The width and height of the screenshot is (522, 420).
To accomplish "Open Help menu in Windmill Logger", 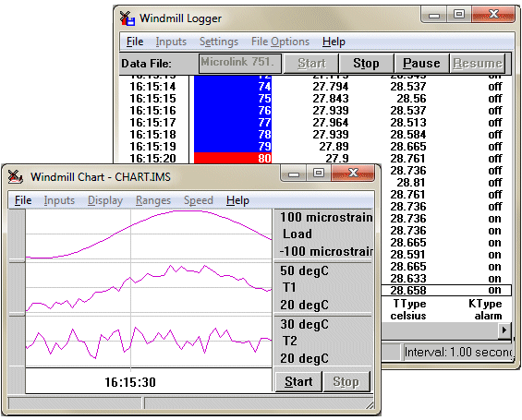I will click(334, 42).
